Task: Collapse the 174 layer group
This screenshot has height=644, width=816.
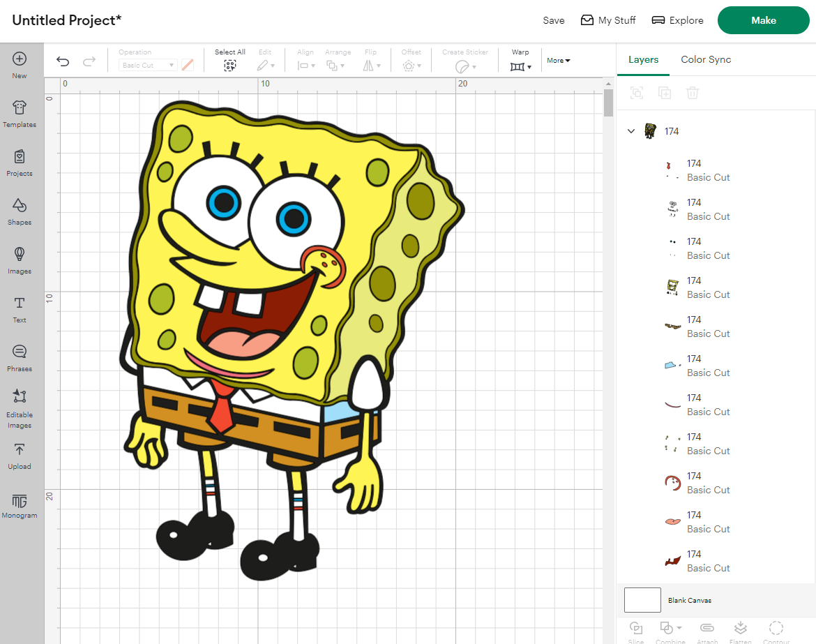Action: [x=631, y=131]
